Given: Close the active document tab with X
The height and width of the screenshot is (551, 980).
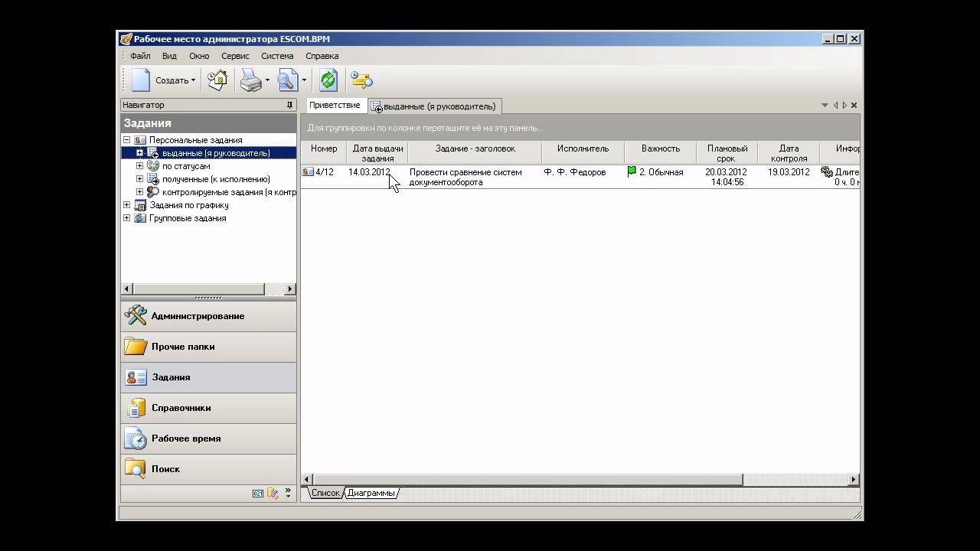Looking at the screenshot, I should [854, 106].
